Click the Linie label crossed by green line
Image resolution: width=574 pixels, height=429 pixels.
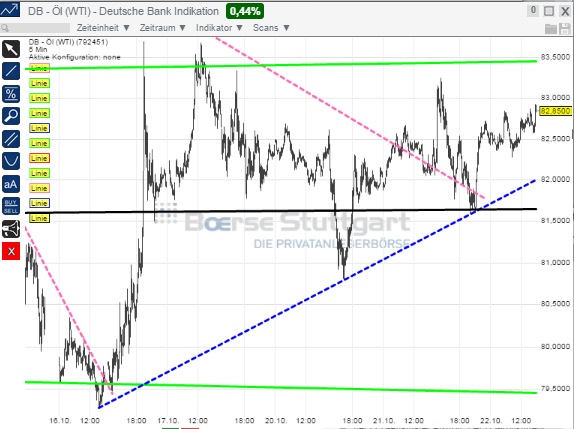pos(39,68)
